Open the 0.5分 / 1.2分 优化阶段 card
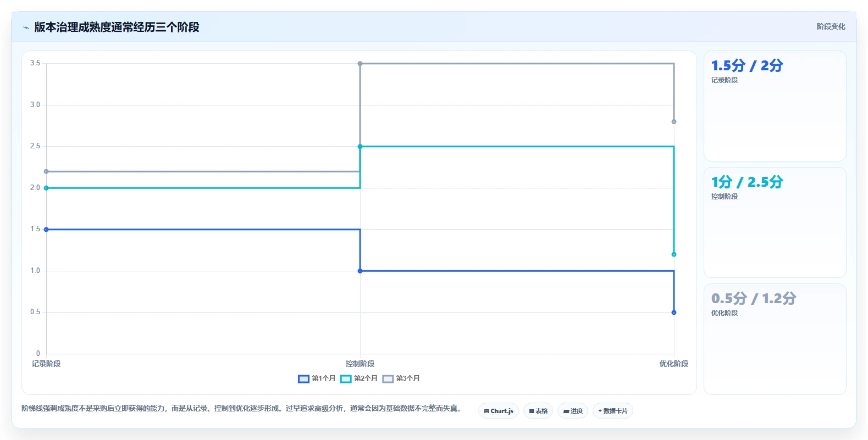 pos(775,339)
